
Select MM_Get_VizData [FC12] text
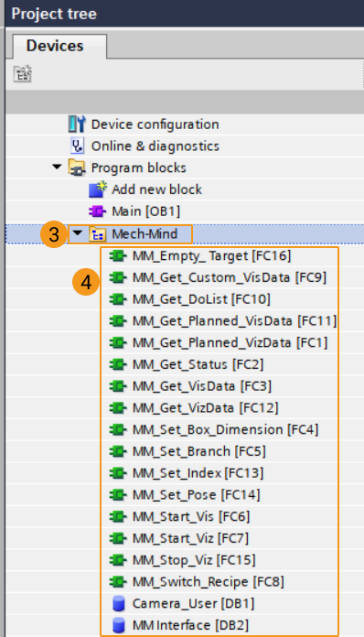coord(206,408)
